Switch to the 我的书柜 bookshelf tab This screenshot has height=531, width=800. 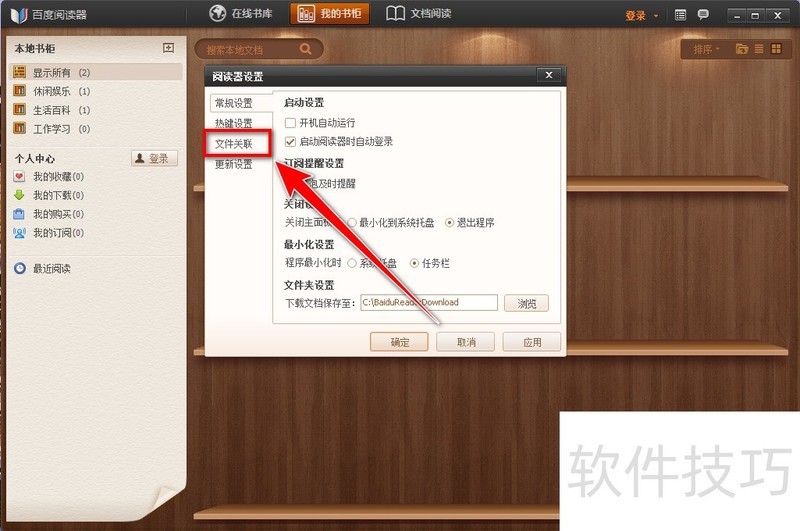coord(329,13)
